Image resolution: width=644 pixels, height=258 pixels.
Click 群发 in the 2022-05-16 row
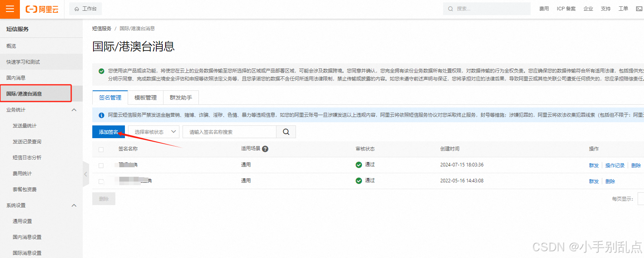point(594,182)
